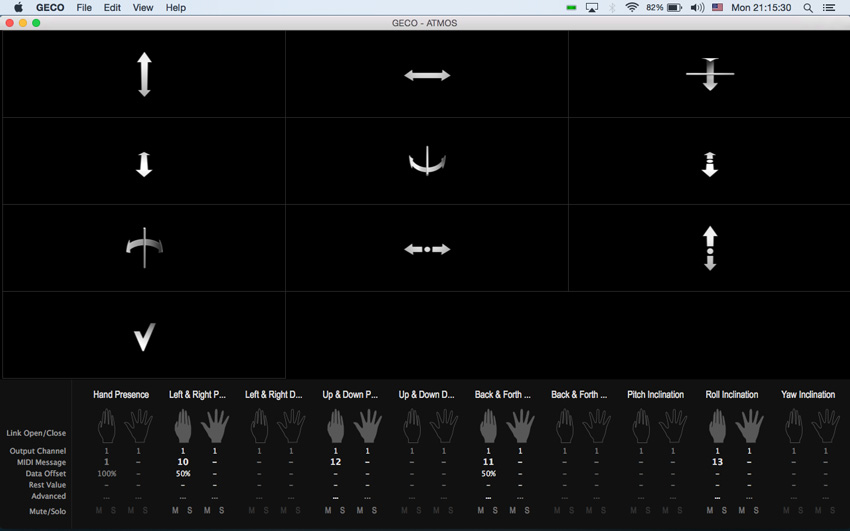This screenshot has height=531, width=850.
Task: Click the open hand under Up & Down P...
Action: (368, 426)
